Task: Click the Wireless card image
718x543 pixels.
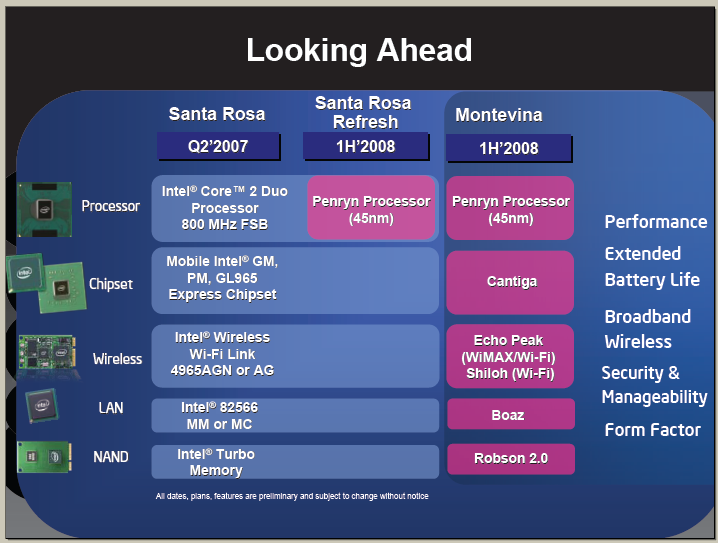Action: pyautogui.click(x=44, y=357)
